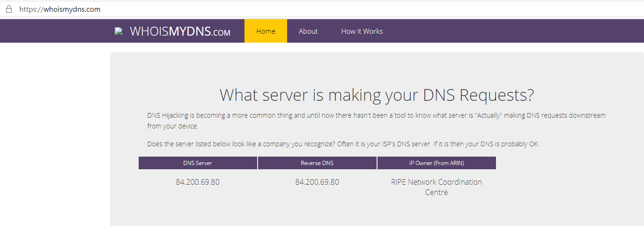Select the Home menu item
The image size is (644, 226).
266,31
